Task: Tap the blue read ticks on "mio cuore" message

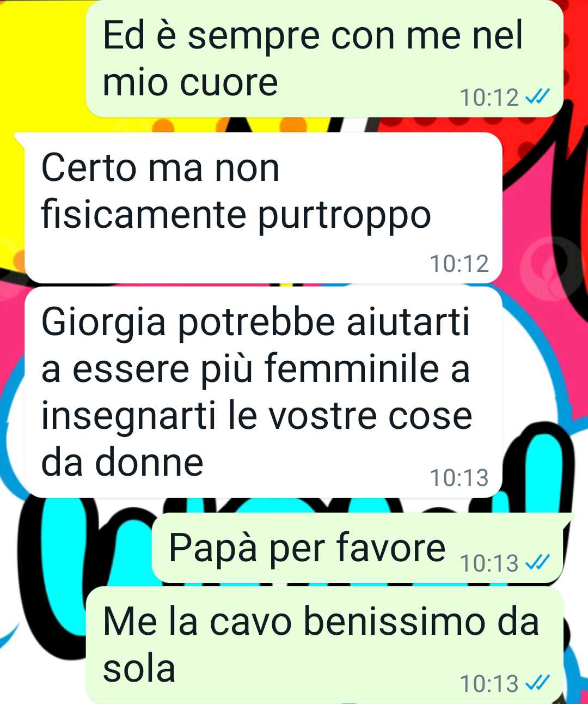Action: tap(537, 98)
